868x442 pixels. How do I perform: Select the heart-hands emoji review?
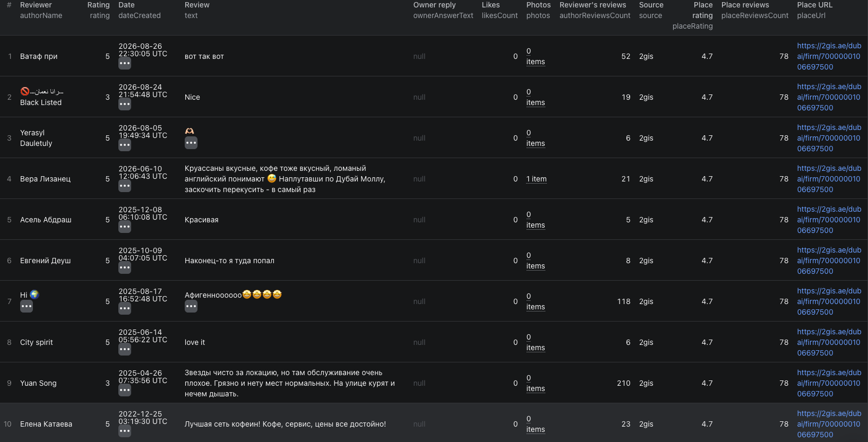190,131
